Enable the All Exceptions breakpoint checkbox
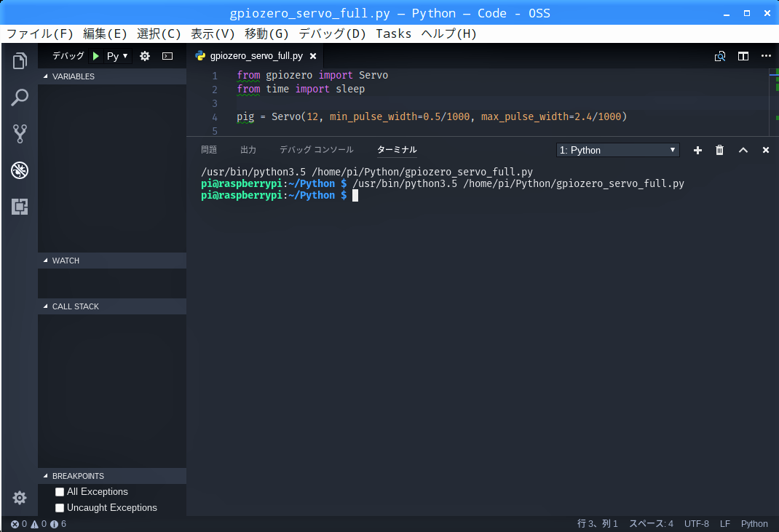Image resolution: width=779 pixels, height=532 pixels. 60,492
